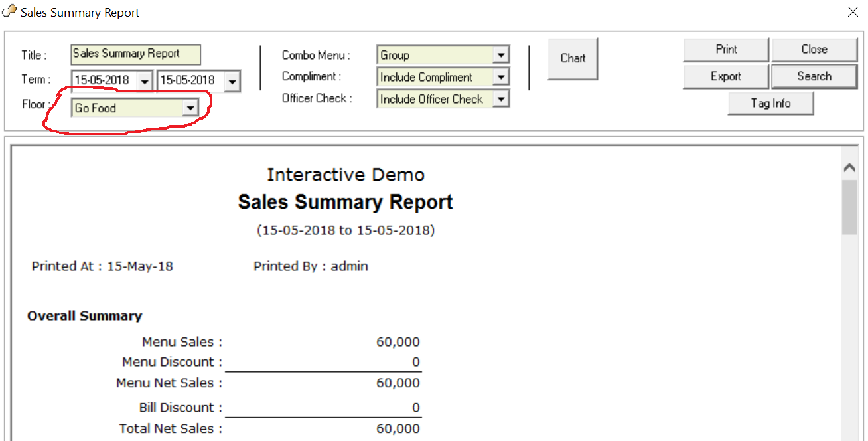Click the Sales Summary Report window icon
Viewport: 868px width, 441px height.
click(x=9, y=11)
